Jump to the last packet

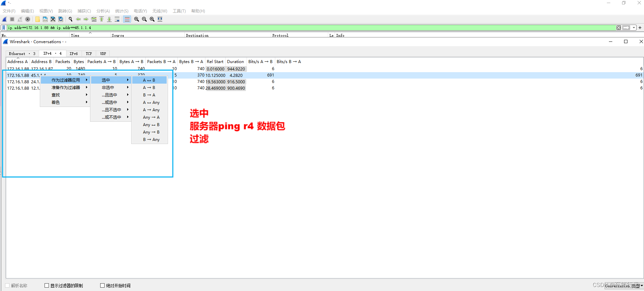[109, 19]
